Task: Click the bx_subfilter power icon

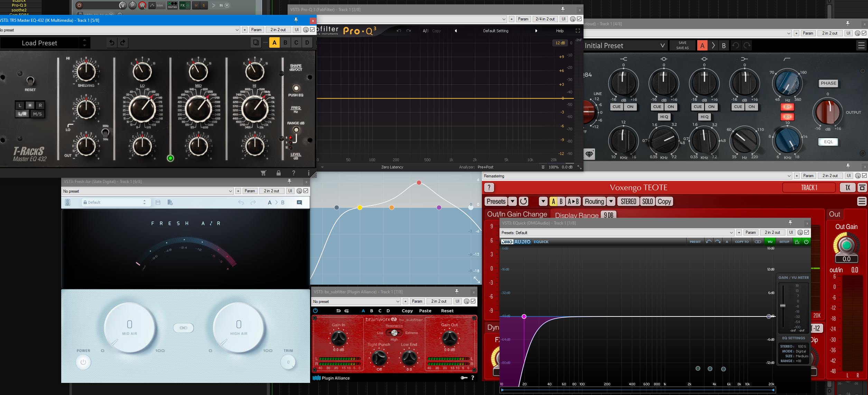Action: coord(315,311)
